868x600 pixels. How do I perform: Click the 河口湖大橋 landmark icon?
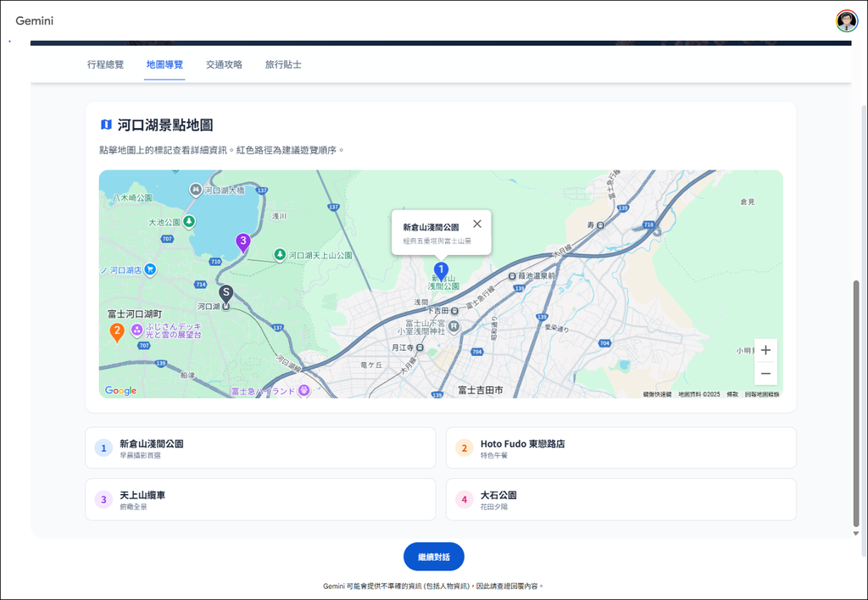pyautogui.click(x=196, y=190)
